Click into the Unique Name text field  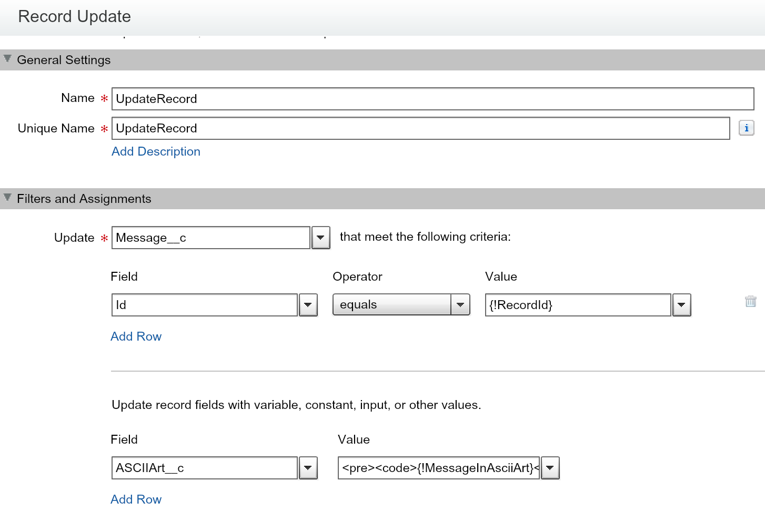click(x=420, y=128)
